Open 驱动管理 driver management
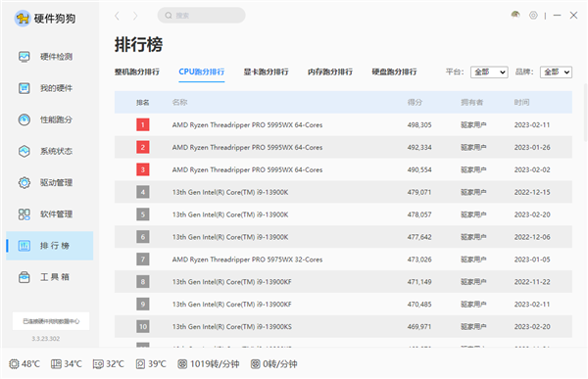 tap(49, 182)
